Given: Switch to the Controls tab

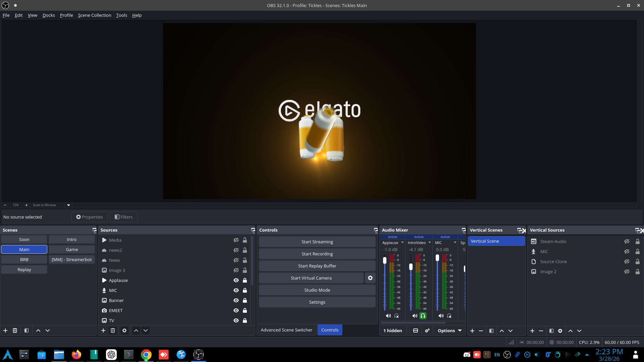Looking at the screenshot, I should (330, 330).
